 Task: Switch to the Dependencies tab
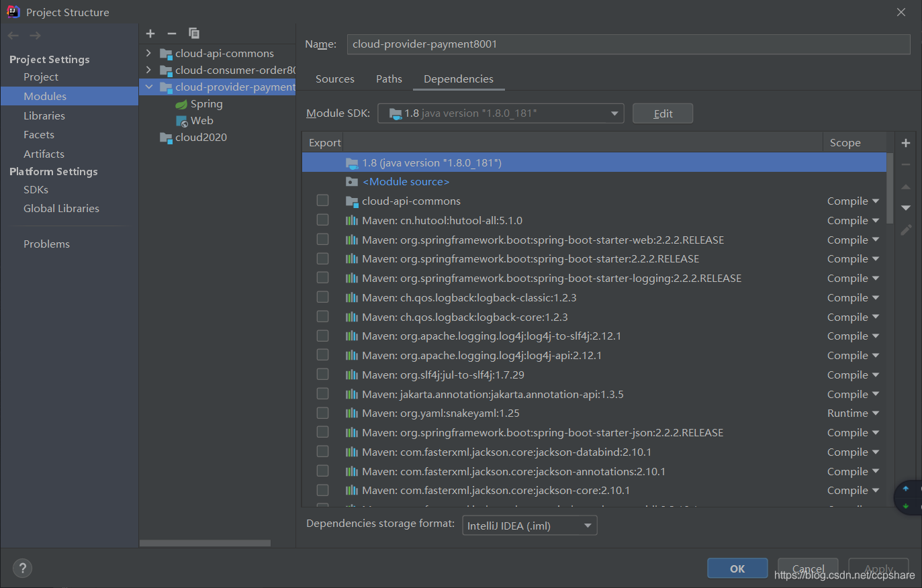[459, 79]
